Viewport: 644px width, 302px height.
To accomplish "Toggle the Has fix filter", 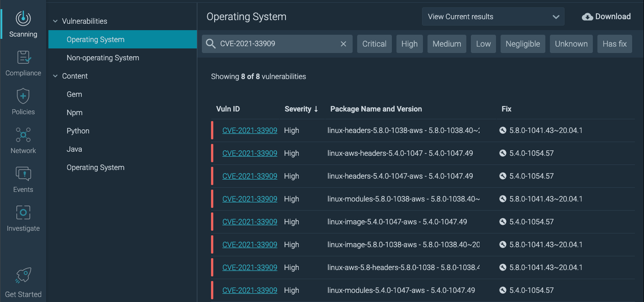I will [614, 43].
